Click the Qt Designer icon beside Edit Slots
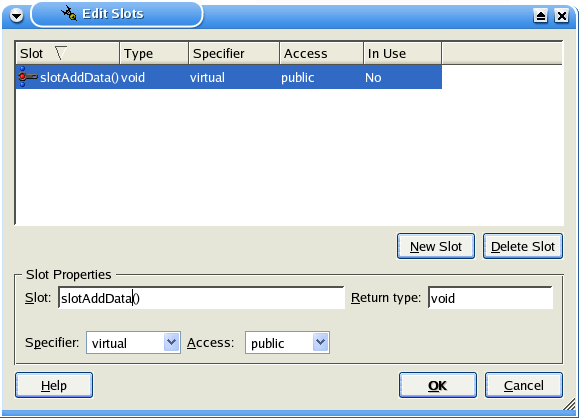This screenshot has height=418, width=579. tap(69, 14)
